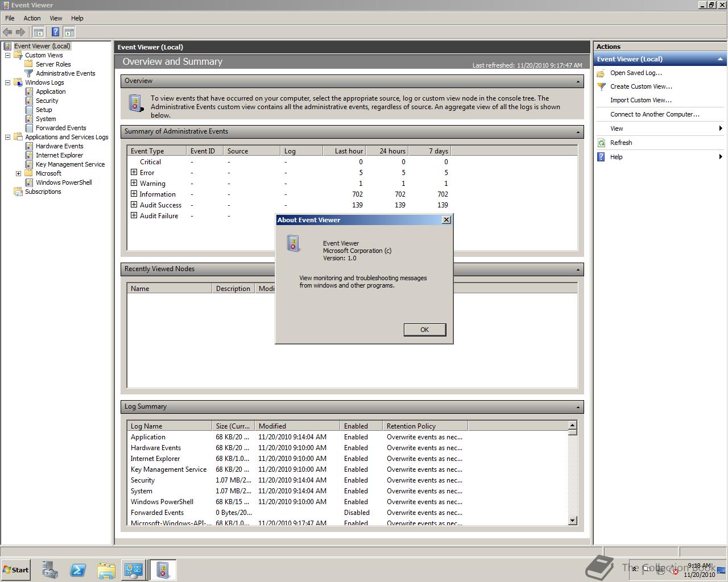
Task: Click Connect to Another Computer action
Action: tap(655, 114)
